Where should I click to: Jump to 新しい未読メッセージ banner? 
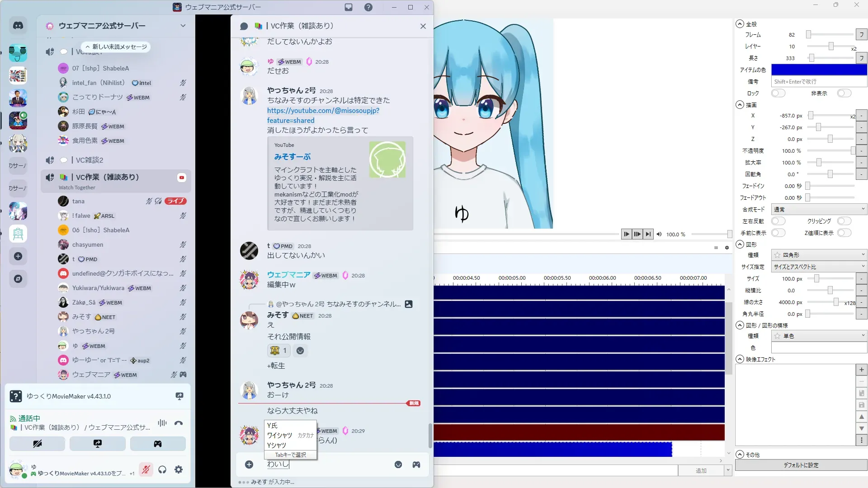(116, 47)
